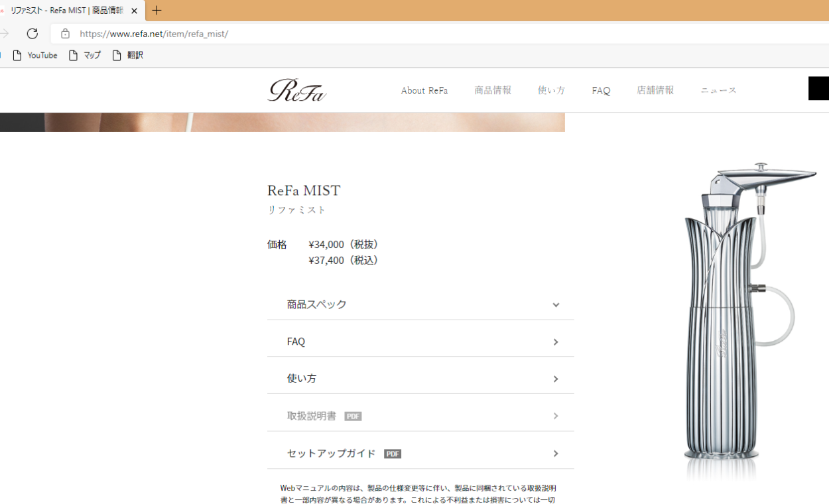Reload the page using the refresh icon
829x504 pixels.
point(32,34)
